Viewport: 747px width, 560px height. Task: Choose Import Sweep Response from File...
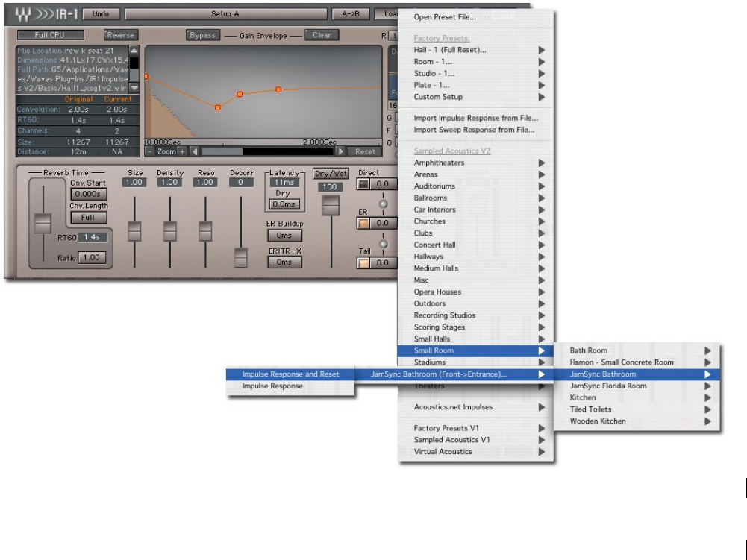coord(476,130)
